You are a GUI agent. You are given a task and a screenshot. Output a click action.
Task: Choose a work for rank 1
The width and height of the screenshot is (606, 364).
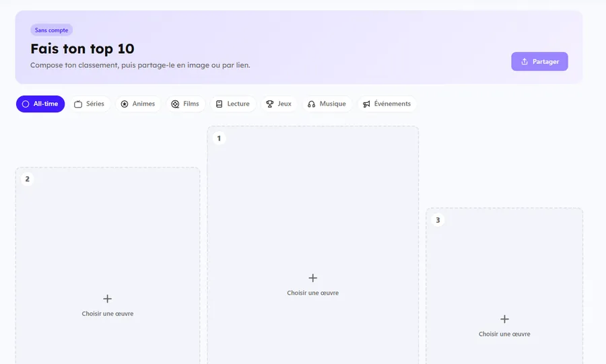point(312,293)
